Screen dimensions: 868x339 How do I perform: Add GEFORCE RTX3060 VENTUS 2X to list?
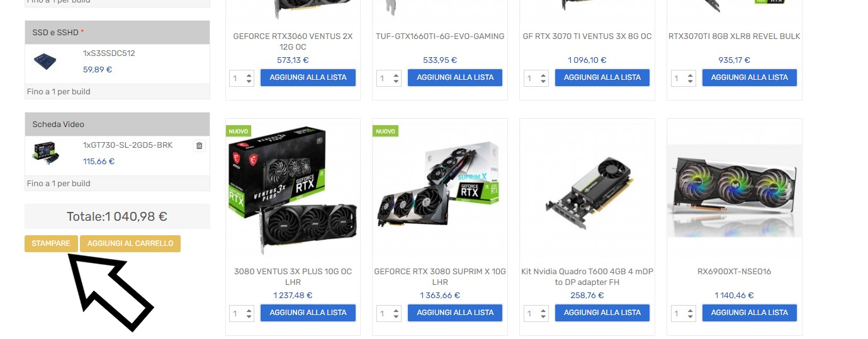308,77
